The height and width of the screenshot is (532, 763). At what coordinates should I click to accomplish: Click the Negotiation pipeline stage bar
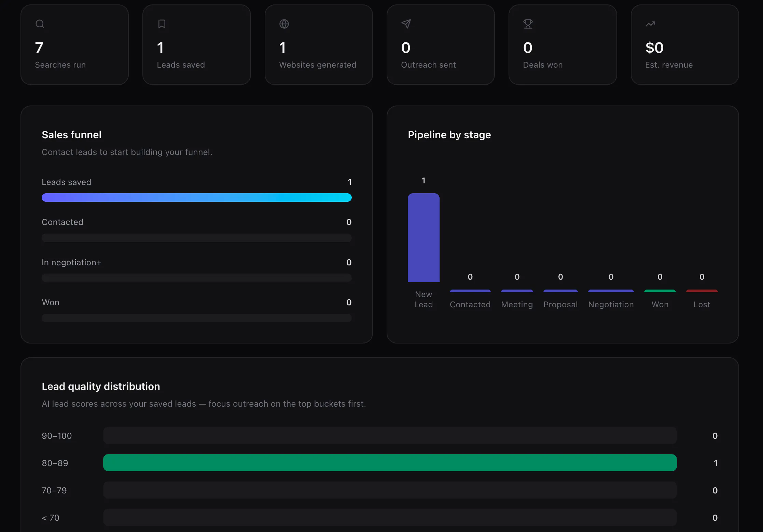611,291
